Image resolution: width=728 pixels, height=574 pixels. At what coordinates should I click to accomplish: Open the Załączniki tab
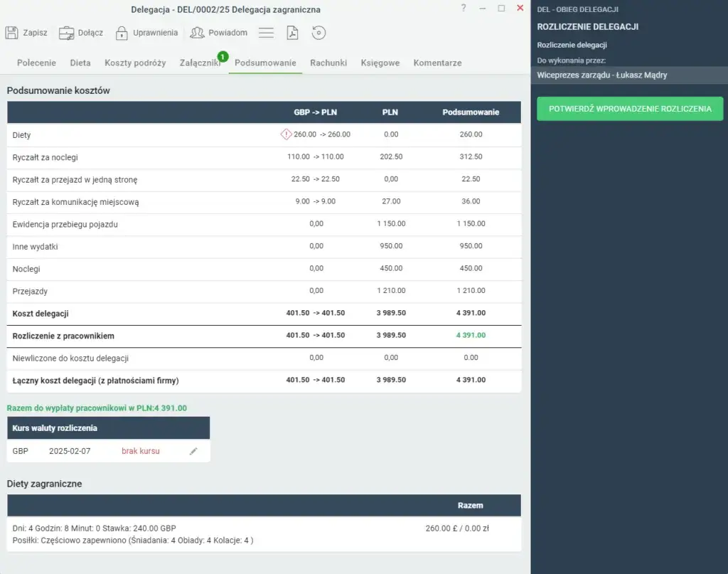[x=200, y=63]
